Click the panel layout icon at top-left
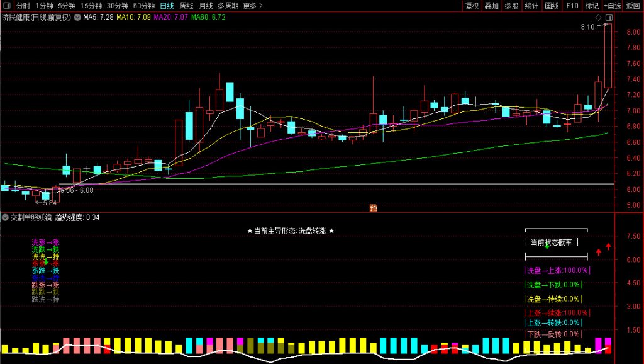Viewport: 644px width, 364px height. tap(6, 6)
